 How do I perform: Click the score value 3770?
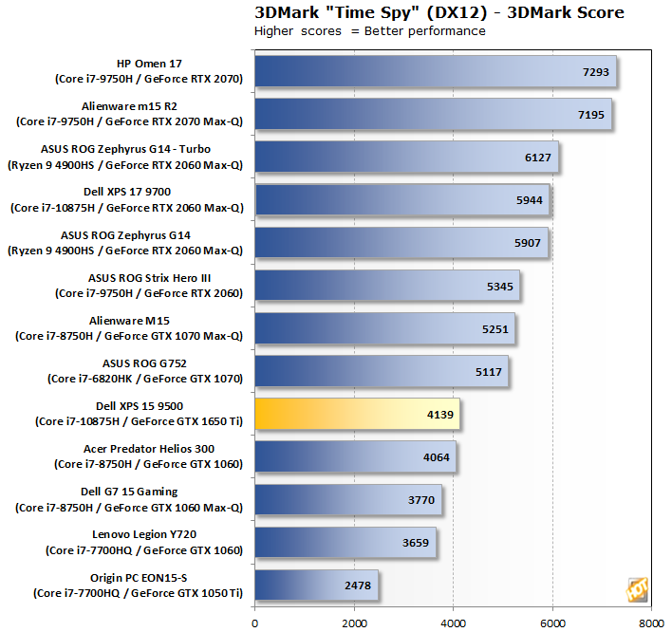[x=421, y=500]
